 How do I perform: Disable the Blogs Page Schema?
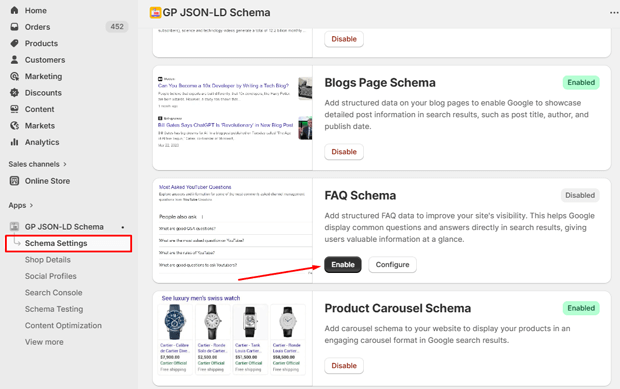click(344, 152)
